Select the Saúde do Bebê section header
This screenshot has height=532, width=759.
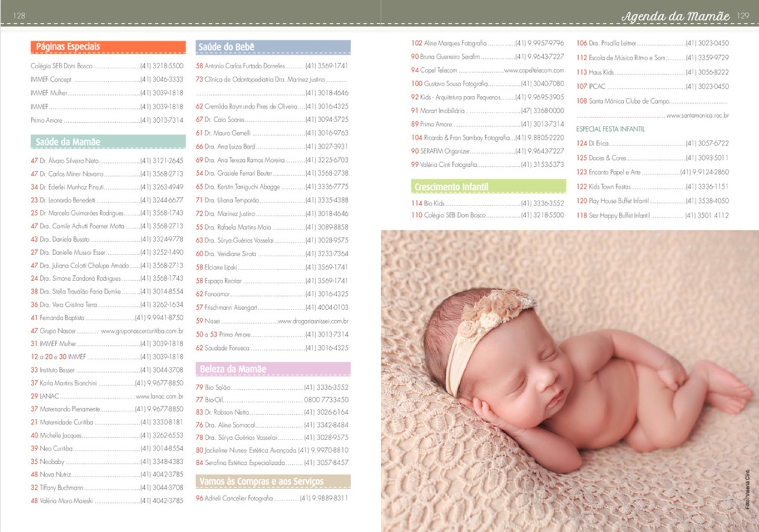[x=273, y=47]
